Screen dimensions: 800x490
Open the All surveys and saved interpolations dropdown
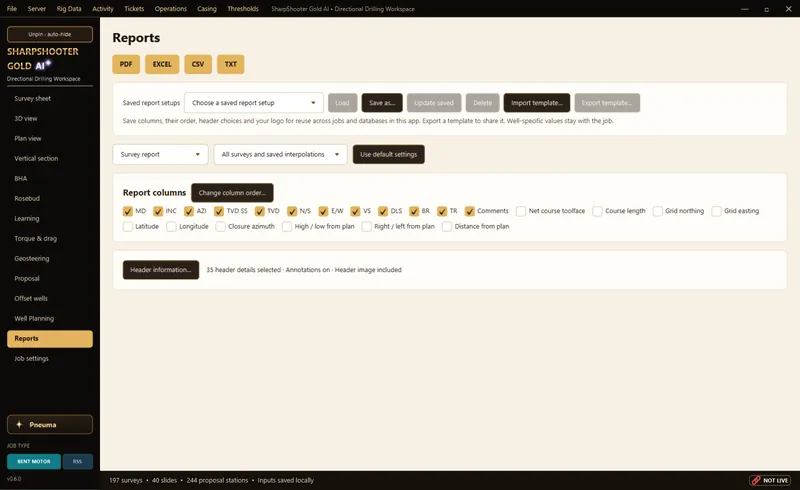pyautogui.click(x=280, y=154)
